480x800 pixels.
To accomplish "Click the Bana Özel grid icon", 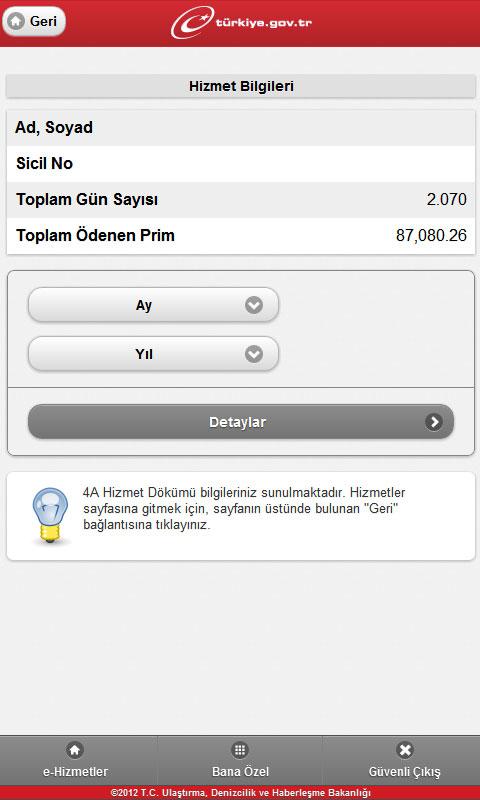I will [240, 750].
